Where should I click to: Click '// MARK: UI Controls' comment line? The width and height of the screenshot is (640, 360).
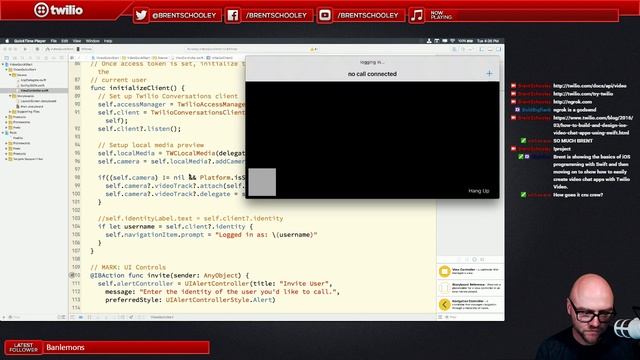(x=128, y=267)
